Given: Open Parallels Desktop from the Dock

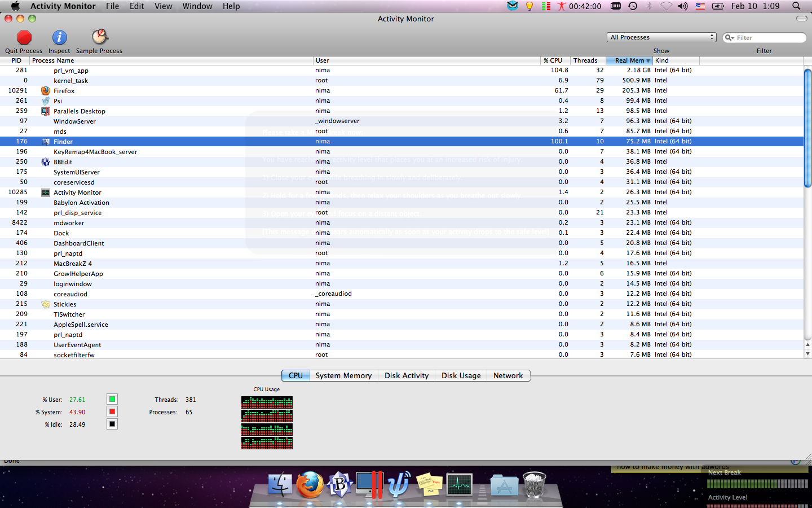Looking at the screenshot, I should coord(369,484).
